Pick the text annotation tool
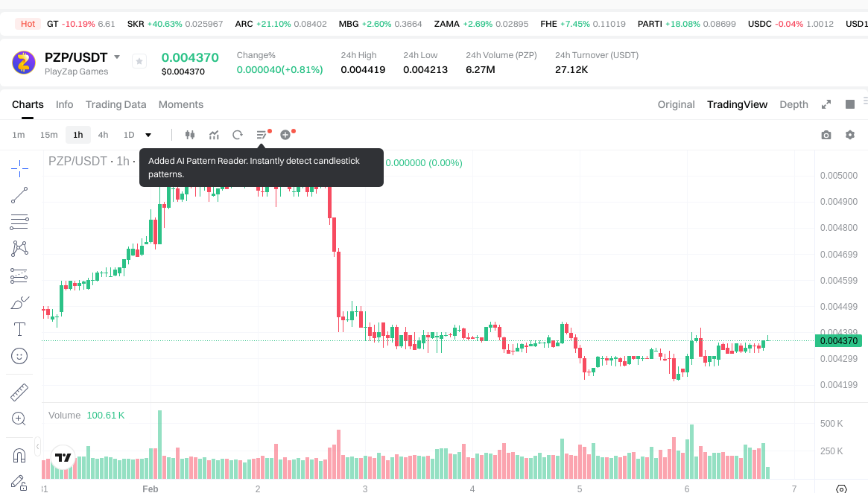The height and width of the screenshot is (493, 868). coord(20,329)
